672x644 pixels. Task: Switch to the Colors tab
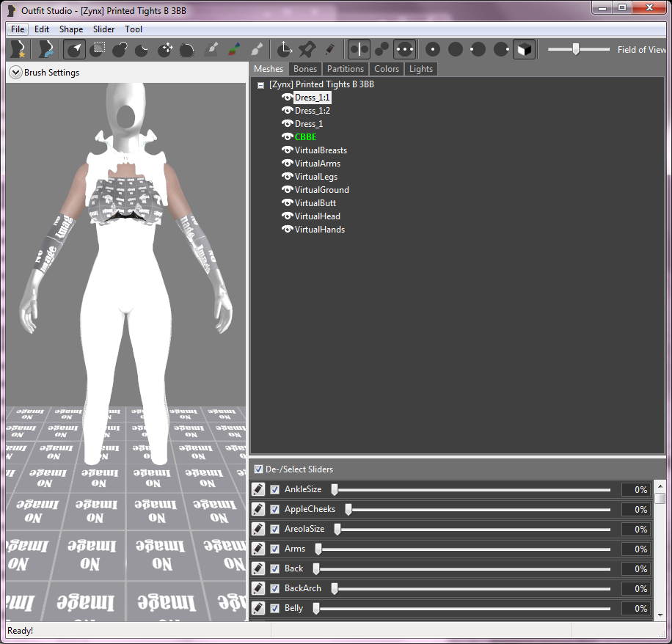(387, 69)
